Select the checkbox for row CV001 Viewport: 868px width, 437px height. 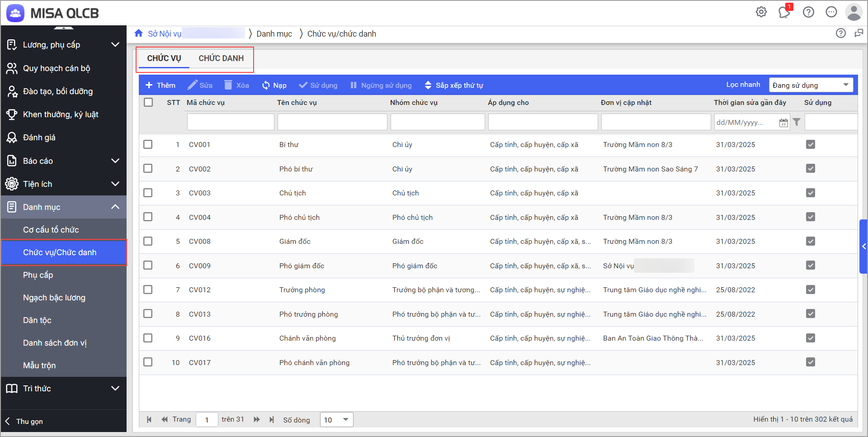click(x=148, y=144)
